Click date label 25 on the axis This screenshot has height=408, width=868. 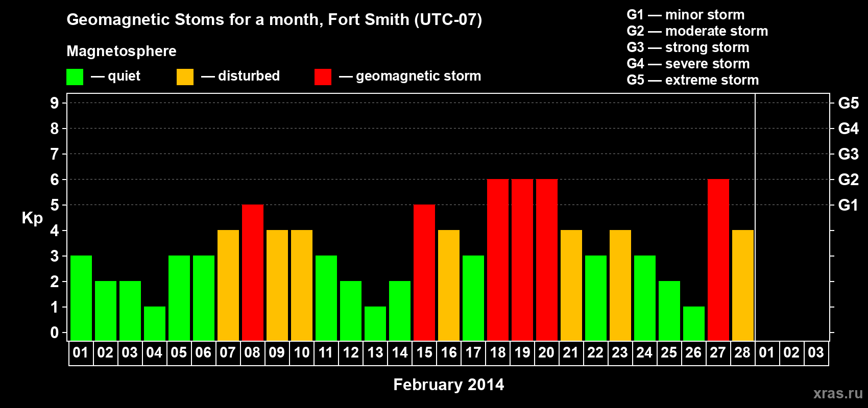click(x=669, y=353)
